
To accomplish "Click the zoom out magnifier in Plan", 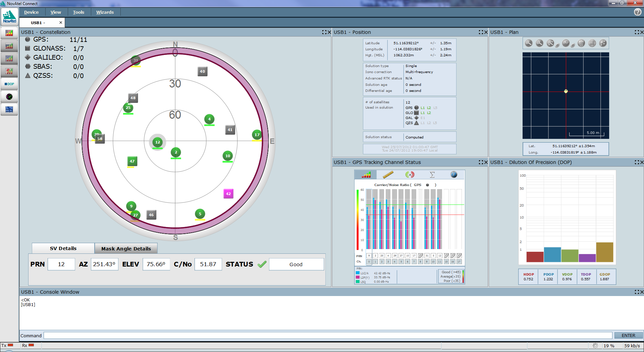I will [539, 43].
